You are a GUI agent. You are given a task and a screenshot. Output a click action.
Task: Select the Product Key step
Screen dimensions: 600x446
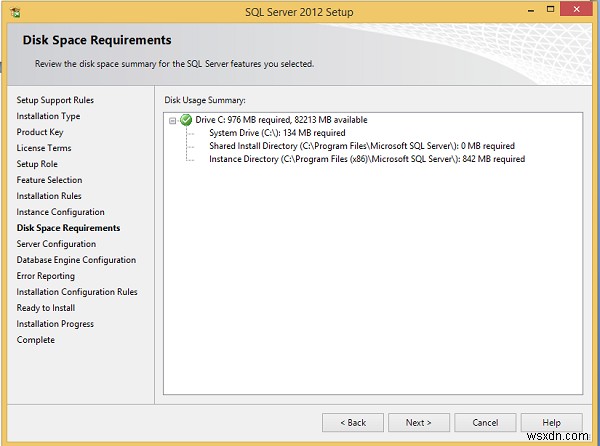click(x=40, y=132)
